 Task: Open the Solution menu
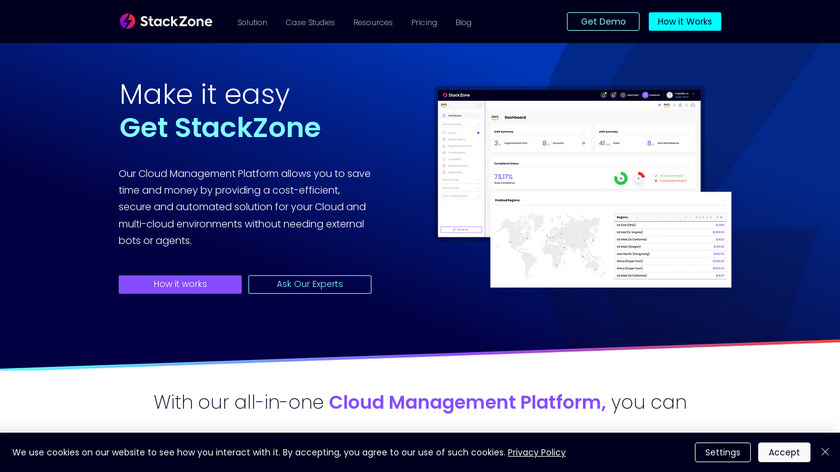(x=252, y=23)
